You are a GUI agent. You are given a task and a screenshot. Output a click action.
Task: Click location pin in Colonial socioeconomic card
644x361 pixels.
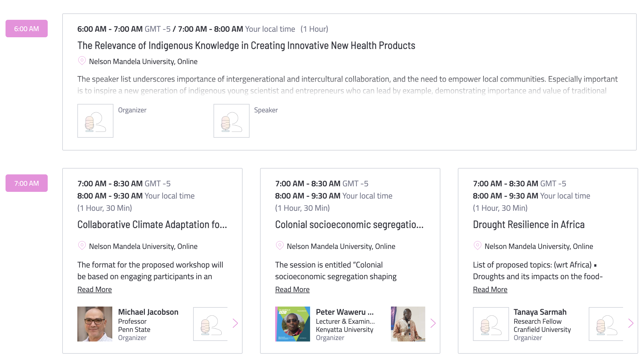(x=280, y=246)
